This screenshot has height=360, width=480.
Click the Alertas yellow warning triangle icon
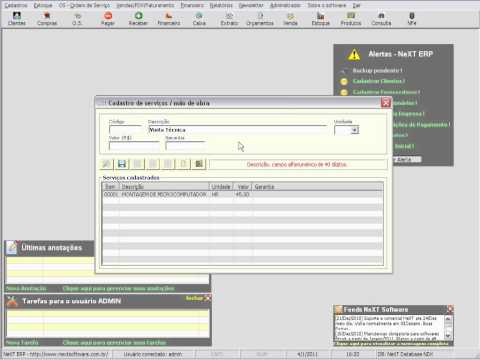(354, 54)
